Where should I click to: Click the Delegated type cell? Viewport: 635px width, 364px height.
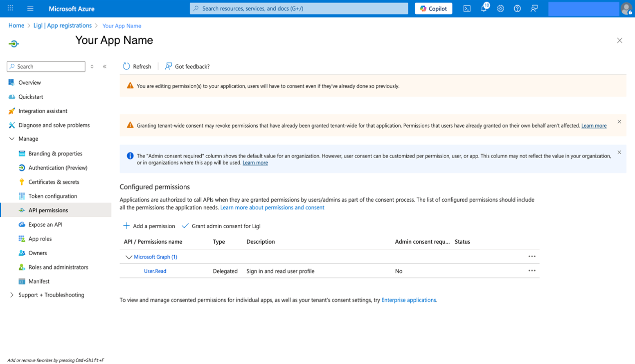point(225,271)
